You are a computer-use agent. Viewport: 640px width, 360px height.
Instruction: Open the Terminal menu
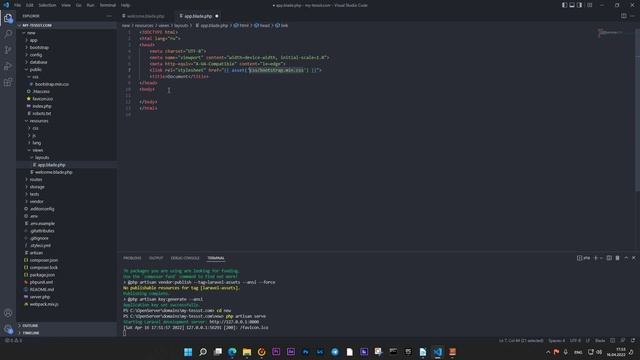point(108,5)
